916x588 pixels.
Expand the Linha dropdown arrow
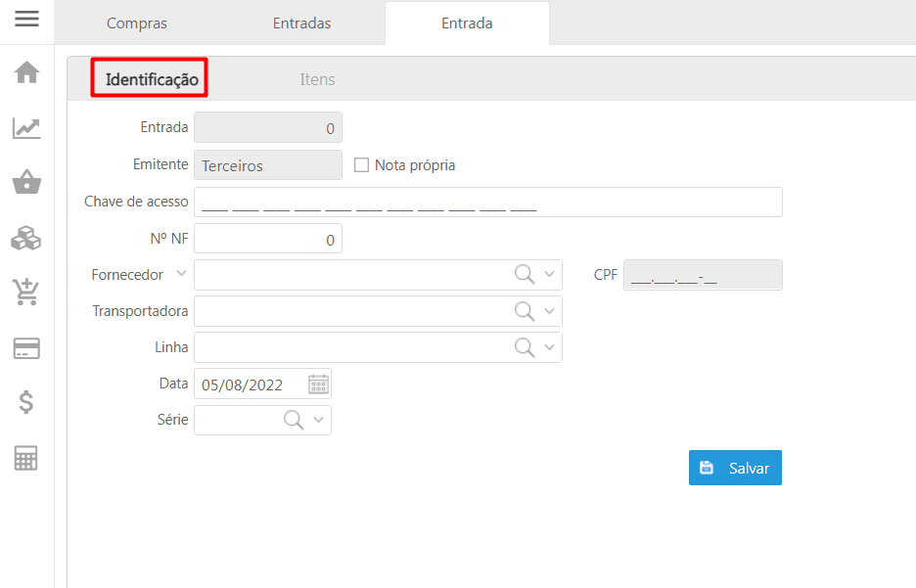(x=549, y=347)
